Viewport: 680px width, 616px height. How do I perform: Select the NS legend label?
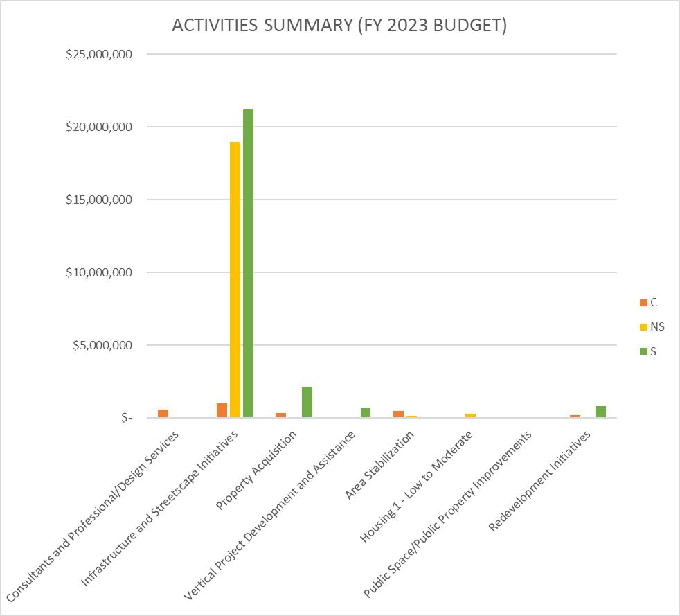click(657, 326)
